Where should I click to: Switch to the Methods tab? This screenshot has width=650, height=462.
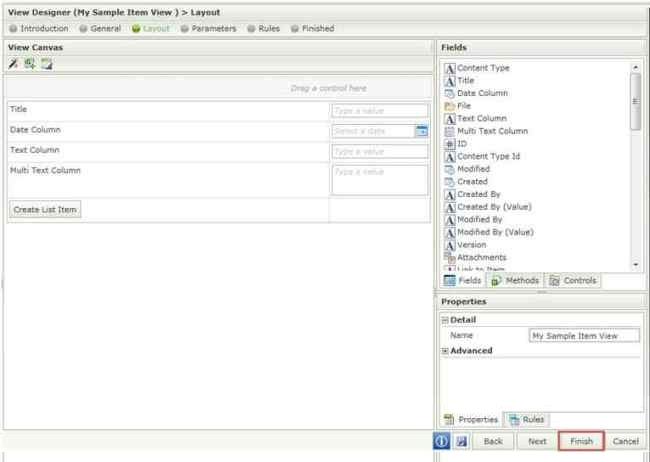pyautogui.click(x=514, y=281)
